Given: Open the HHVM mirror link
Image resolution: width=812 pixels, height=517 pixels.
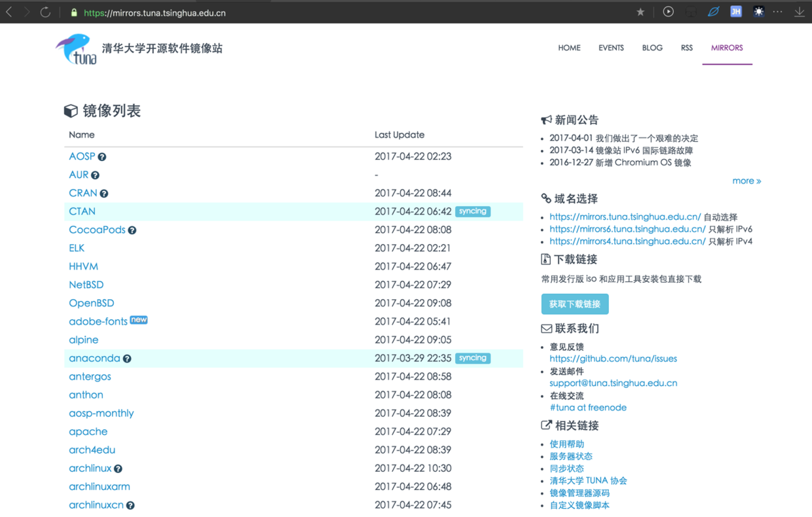Looking at the screenshot, I should (x=83, y=266).
